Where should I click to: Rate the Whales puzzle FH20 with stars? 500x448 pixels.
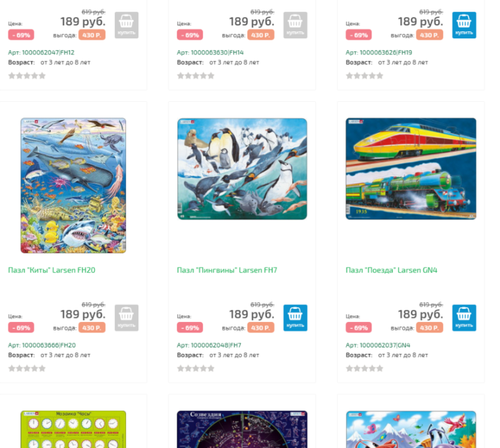tap(27, 369)
